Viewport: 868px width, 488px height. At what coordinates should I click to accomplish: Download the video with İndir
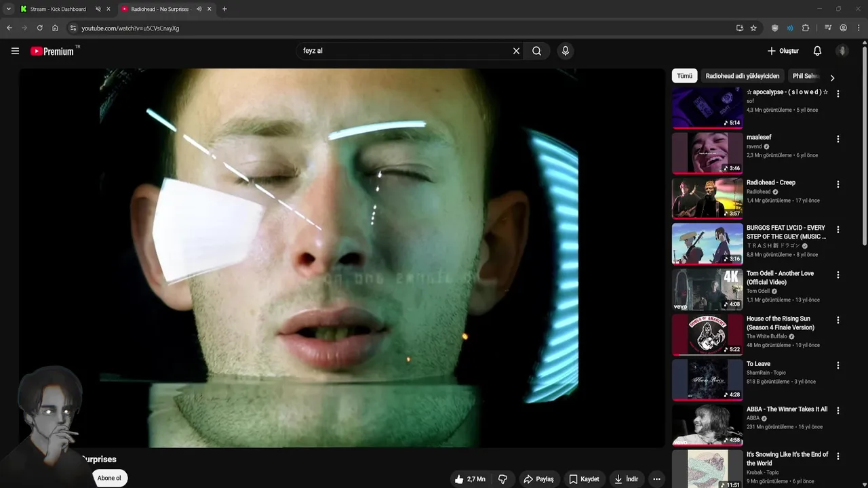[x=626, y=479]
